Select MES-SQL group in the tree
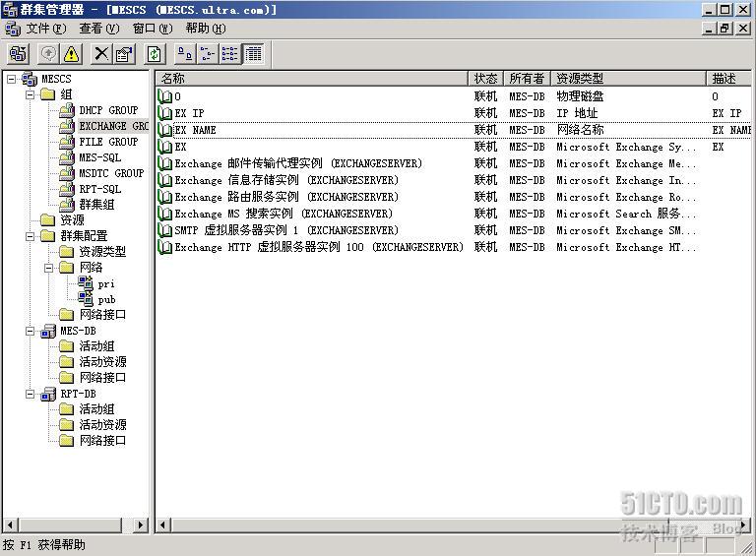 100,157
